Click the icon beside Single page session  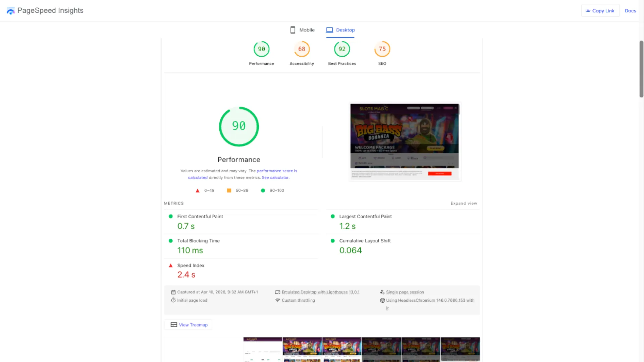382,292
